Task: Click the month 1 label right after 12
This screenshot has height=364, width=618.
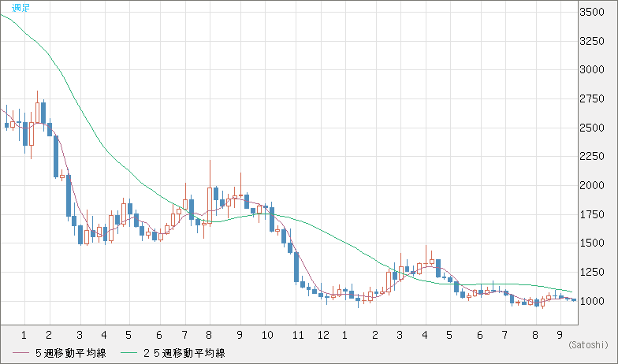Action: point(345,335)
